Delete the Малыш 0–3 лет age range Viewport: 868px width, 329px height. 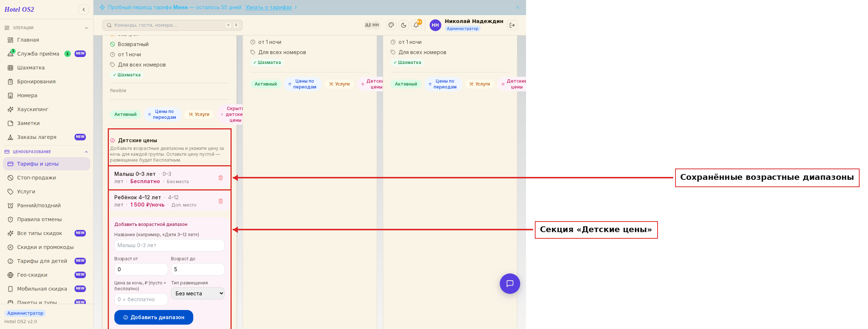(221, 178)
